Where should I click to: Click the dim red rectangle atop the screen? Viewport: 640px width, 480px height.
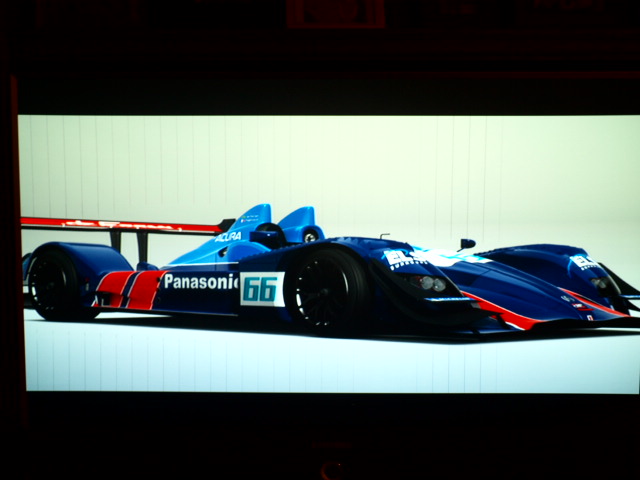click(335, 13)
